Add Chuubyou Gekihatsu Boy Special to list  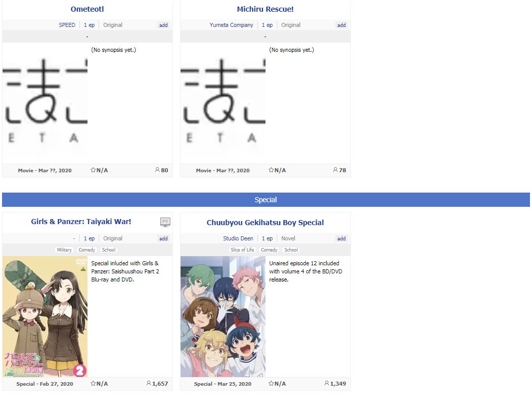coord(341,239)
